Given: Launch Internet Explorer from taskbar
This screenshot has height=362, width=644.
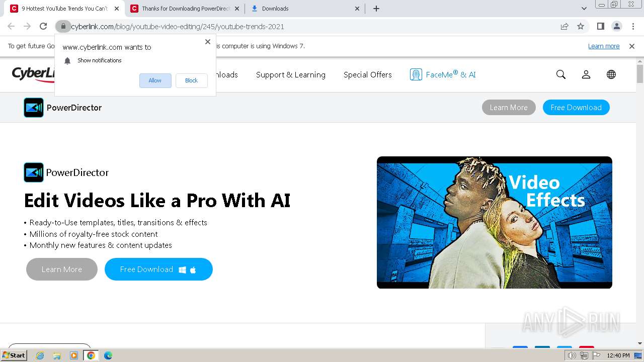Looking at the screenshot, I should (40, 355).
